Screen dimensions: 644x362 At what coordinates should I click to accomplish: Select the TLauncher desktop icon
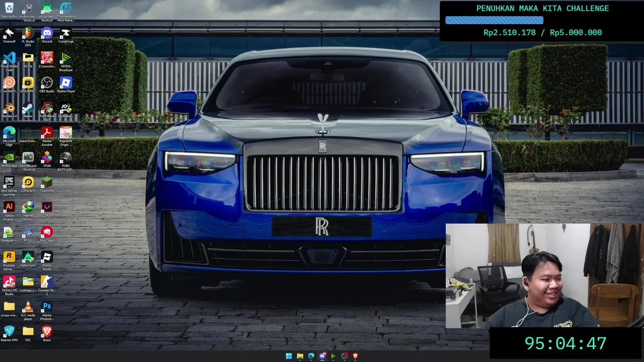47,185
